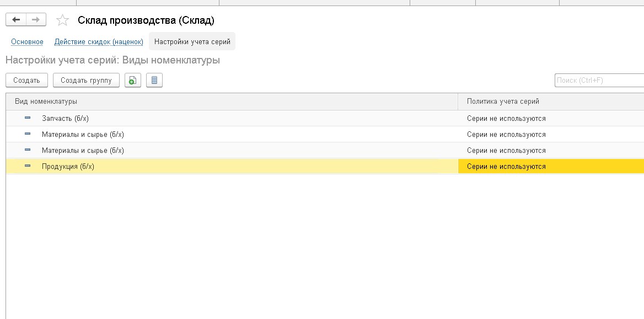This screenshot has width=644, height=319.
Task: Open Действие скидок (наценок) link
Action: coord(99,41)
